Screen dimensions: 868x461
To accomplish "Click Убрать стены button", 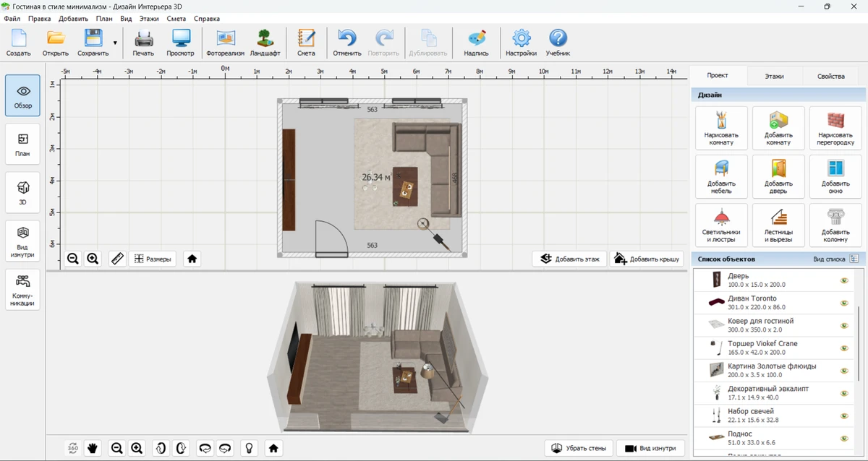I will [579, 448].
